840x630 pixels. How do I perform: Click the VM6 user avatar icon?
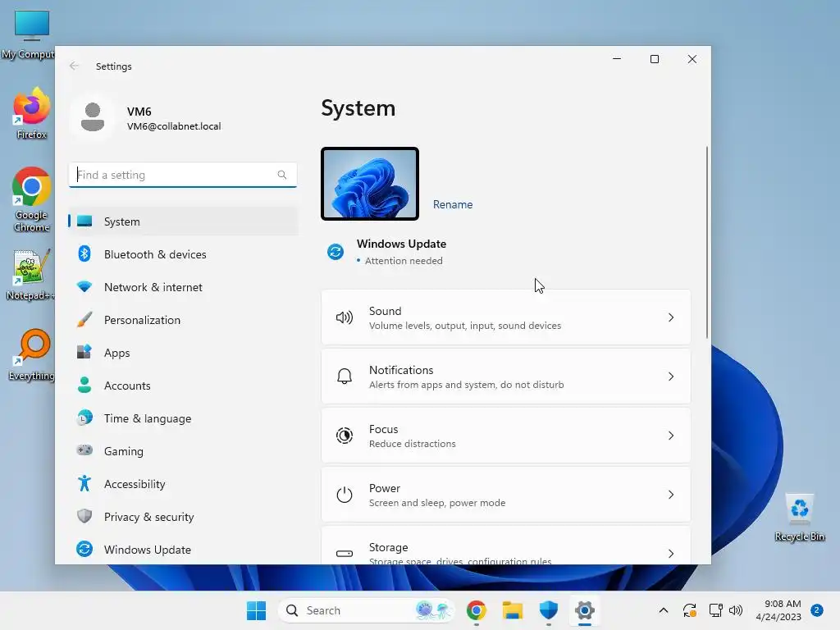point(92,117)
